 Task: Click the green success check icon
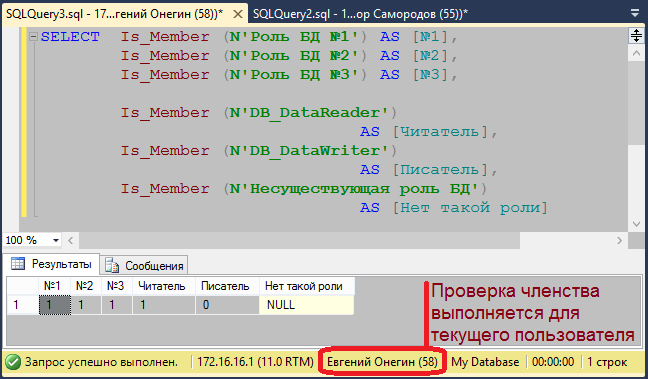coord(13,362)
